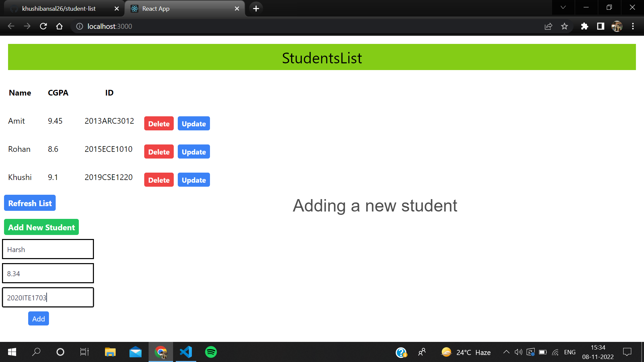Open the Windows Start menu
Screen dimensions: 644x362
click(x=12, y=352)
